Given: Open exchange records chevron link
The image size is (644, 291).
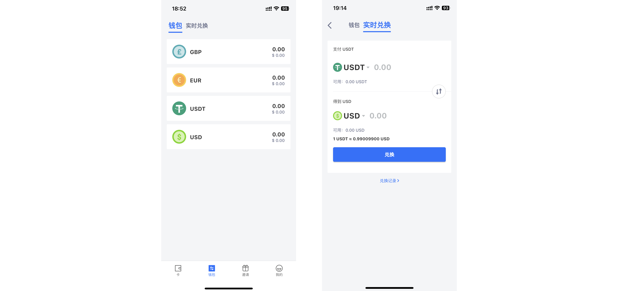Looking at the screenshot, I should tap(389, 181).
